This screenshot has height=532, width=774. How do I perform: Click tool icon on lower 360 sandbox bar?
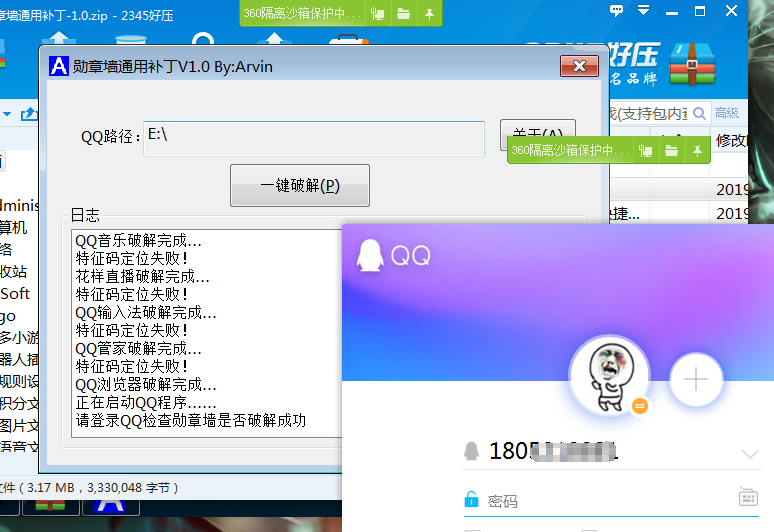tap(645, 151)
